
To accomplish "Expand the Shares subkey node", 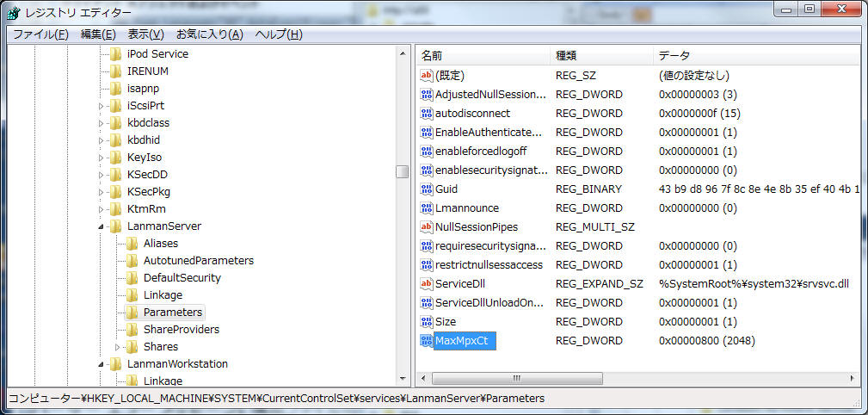I will tap(119, 347).
